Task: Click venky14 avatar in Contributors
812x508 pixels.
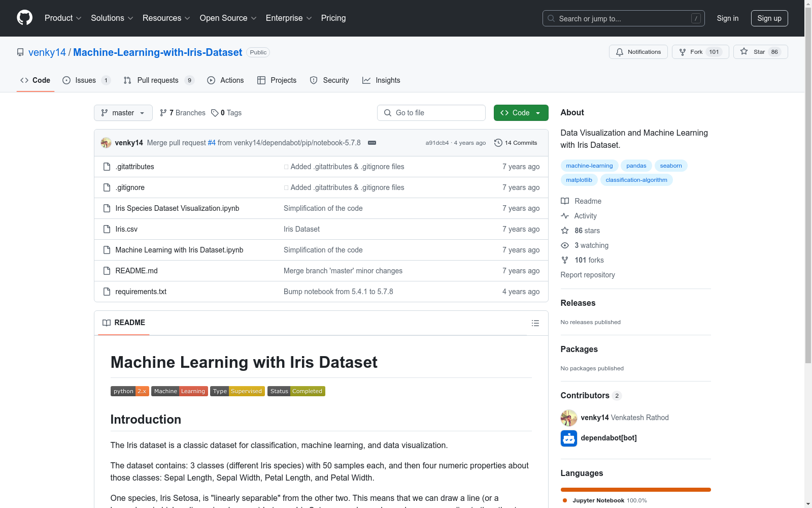Action: pos(569,418)
